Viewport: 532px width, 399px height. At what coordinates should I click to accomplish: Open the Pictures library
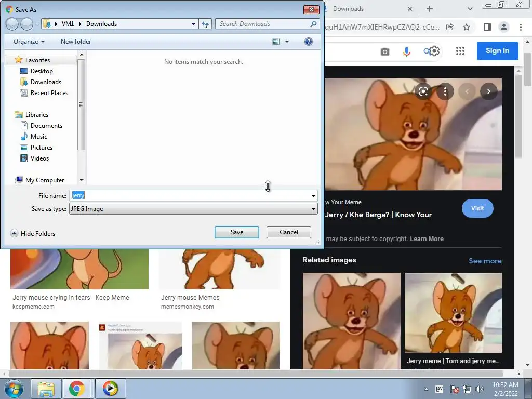click(42, 147)
